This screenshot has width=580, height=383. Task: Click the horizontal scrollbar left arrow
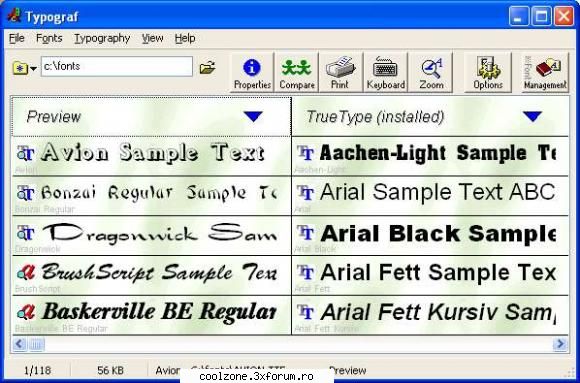19,344
